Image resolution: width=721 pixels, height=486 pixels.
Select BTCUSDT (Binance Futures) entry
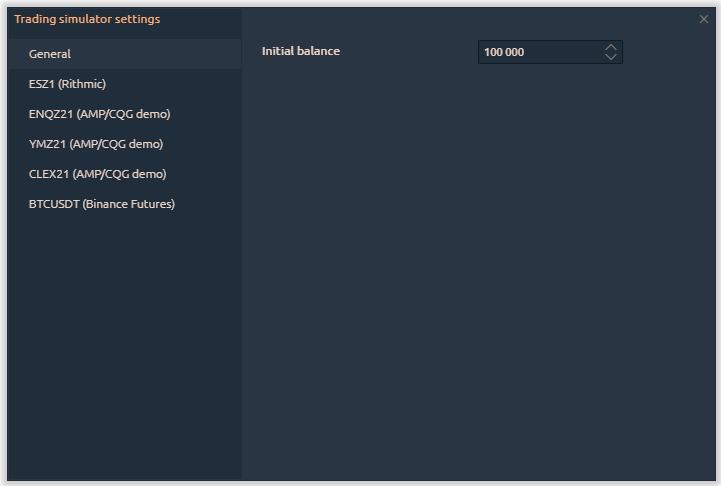(x=102, y=204)
